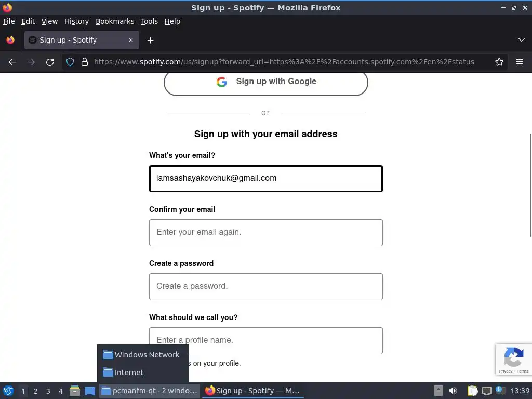532x399 pixels.
Task: Open the clipboard manager tray icon
Action: (472, 391)
